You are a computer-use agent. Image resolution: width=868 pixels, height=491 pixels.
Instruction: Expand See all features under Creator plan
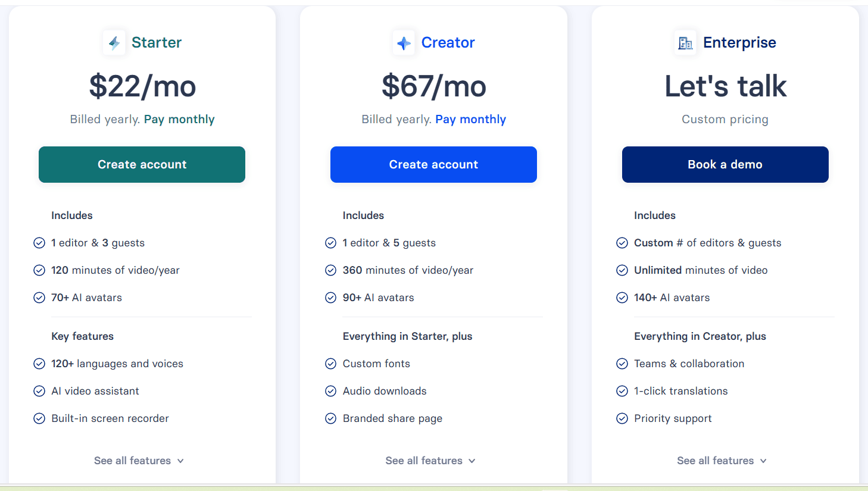pos(430,461)
